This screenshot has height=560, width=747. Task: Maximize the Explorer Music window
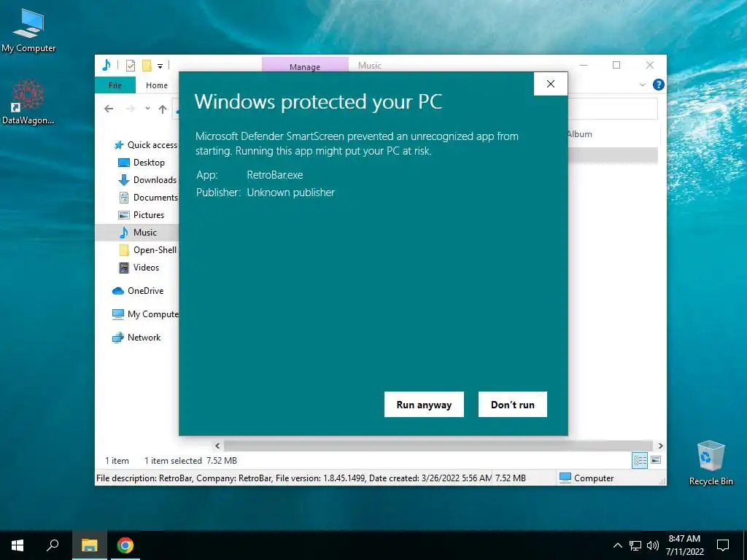(616, 65)
